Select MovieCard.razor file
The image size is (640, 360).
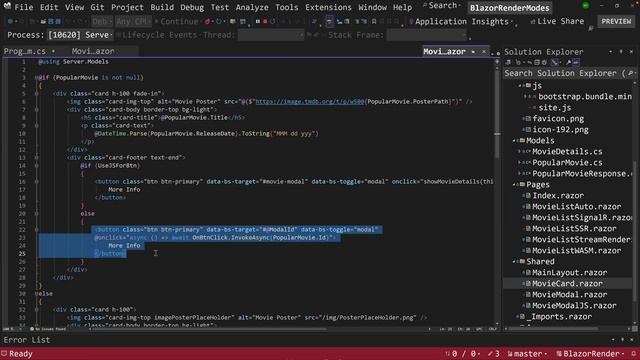point(567,284)
